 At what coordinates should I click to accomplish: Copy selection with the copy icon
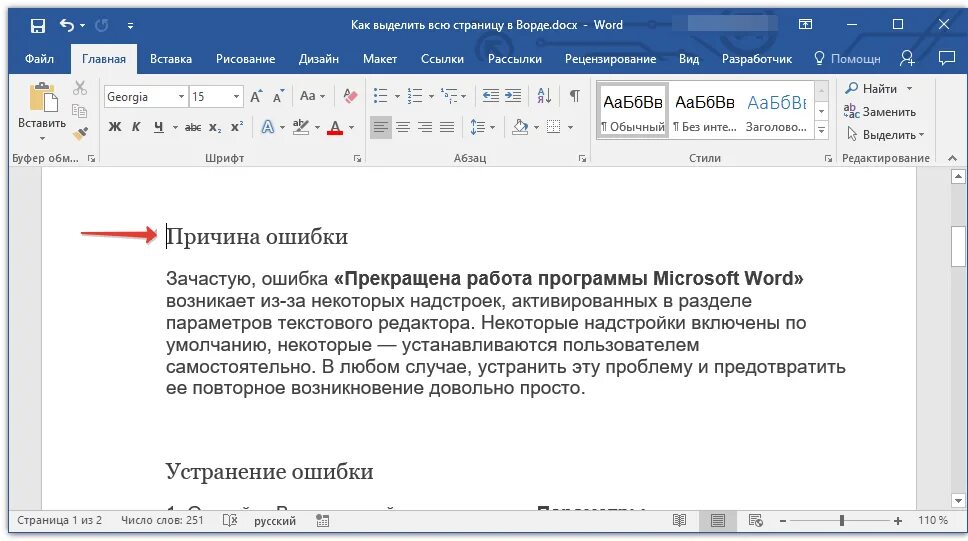coord(80,111)
